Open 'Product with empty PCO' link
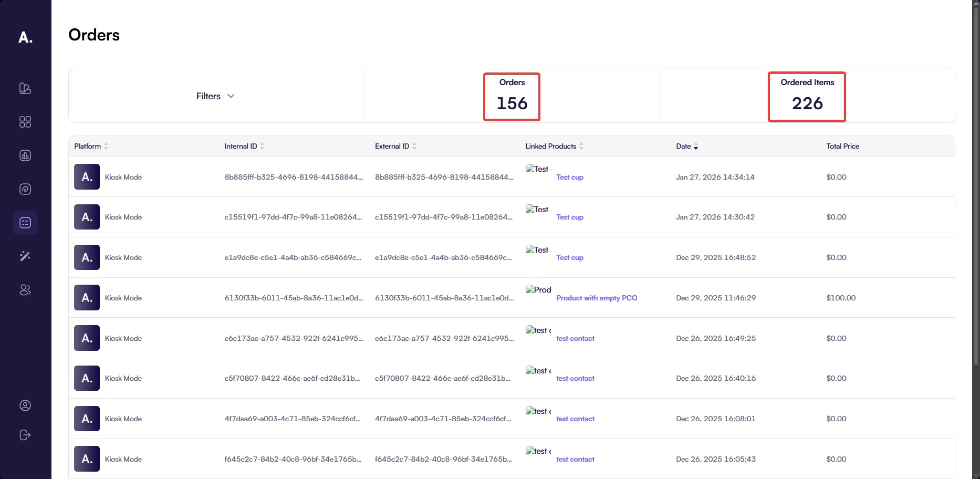This screenshot has width=980, height=479. 597,298
